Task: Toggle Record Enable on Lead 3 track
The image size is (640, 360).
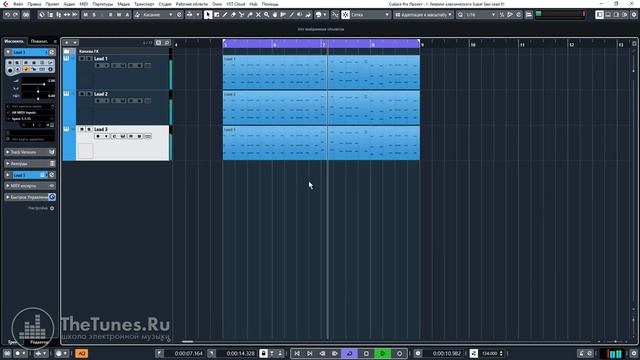Action: [x=98, y=136]
